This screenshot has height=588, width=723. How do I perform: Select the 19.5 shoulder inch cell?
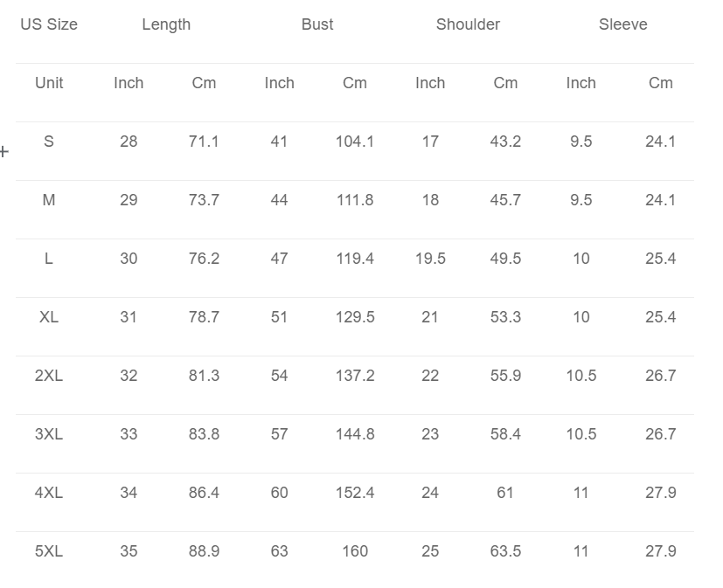click(x=430, y=259)
